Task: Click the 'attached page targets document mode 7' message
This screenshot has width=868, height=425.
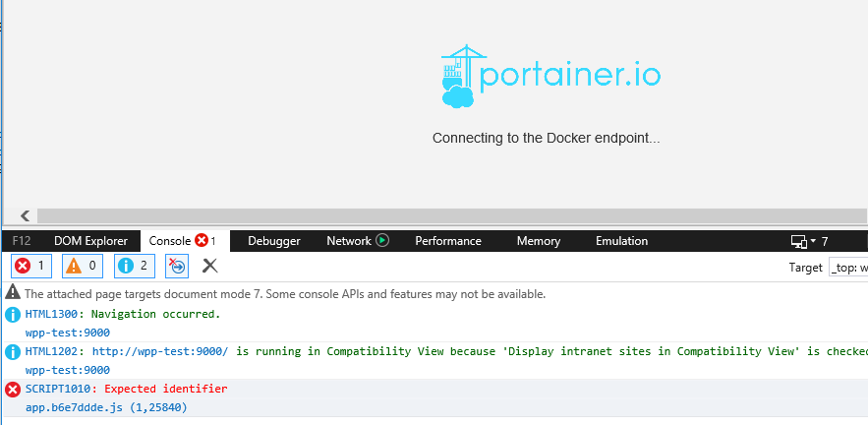Action: pyautogui.click(x=285, y=294)
